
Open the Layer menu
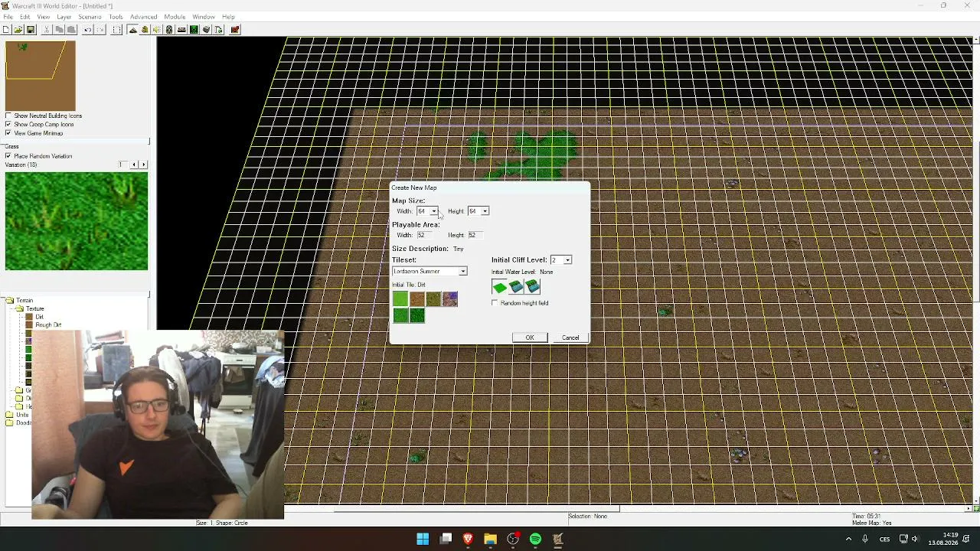[64, 17]
